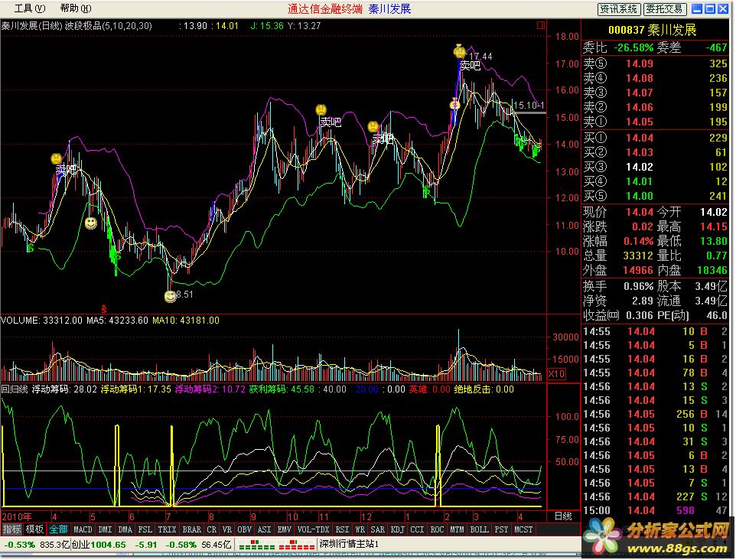Click the 回归线 indicator label
The width and height of the screenshot is (736, 560).
(x=15, y=389)
